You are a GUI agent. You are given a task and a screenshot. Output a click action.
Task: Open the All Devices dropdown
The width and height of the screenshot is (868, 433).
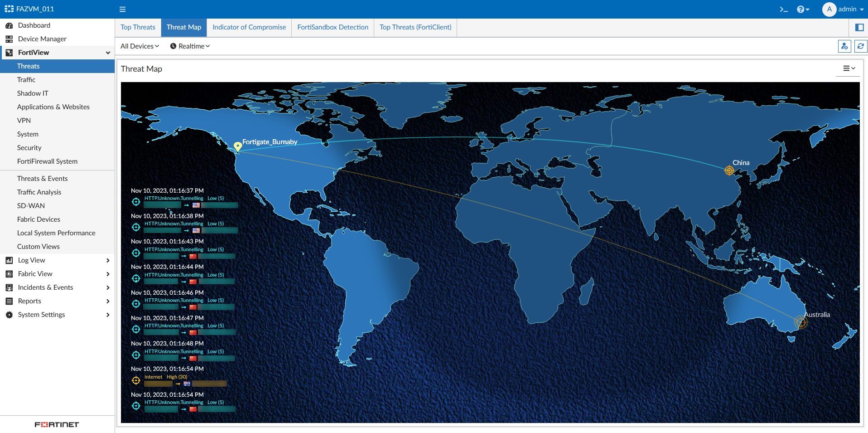(139, 46)
